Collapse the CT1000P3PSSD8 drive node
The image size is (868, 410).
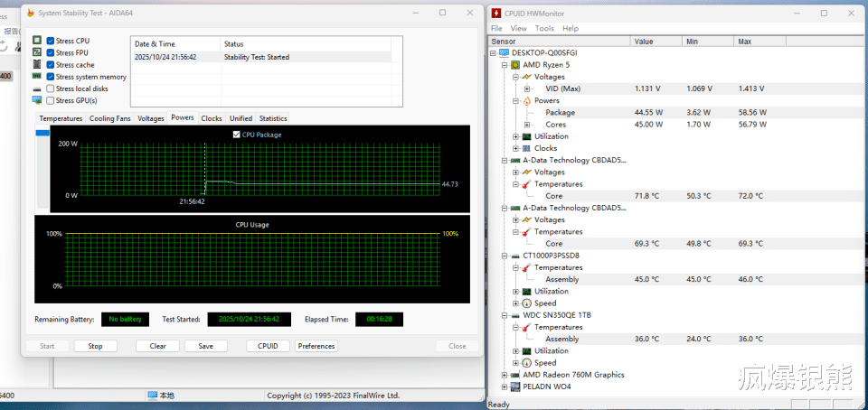click(x=505, y=256)
